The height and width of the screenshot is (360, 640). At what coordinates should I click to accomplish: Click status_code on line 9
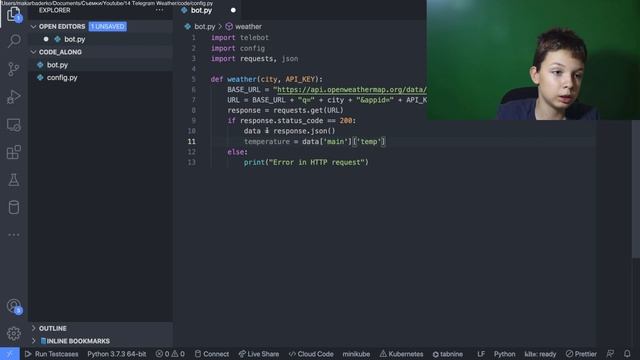click(x=300, y=121)
